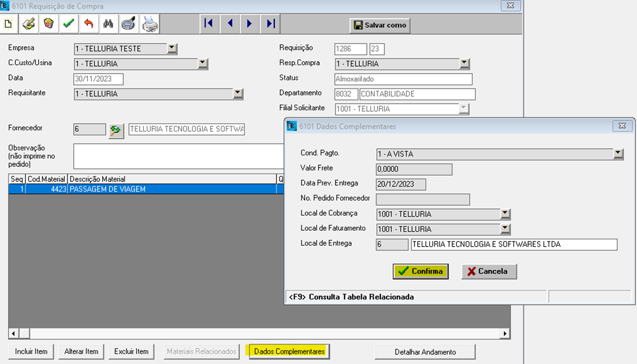
Task: Click the Observação text area
Action: coord(179,156)
